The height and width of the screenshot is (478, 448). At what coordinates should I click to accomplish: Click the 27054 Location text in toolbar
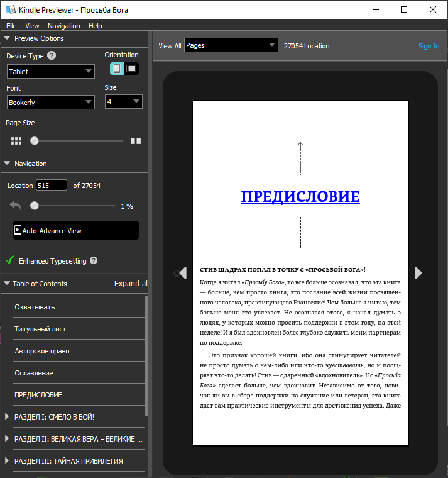(307, 46)
